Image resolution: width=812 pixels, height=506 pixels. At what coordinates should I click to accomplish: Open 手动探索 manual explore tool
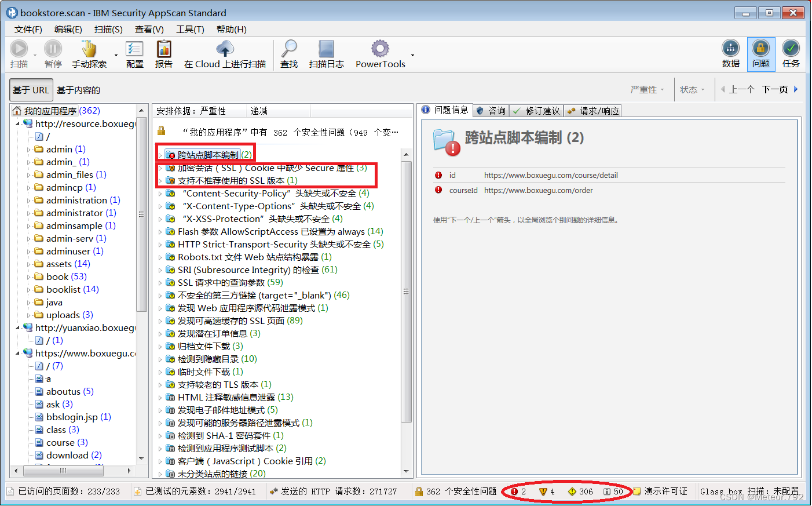(x=89, y=49)
